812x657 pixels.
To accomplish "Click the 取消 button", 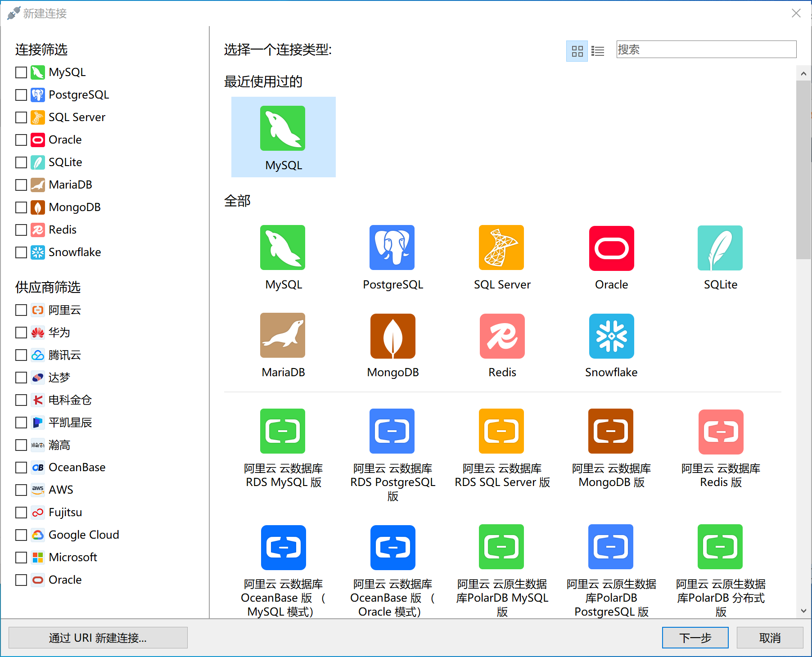I will point(770,638).
